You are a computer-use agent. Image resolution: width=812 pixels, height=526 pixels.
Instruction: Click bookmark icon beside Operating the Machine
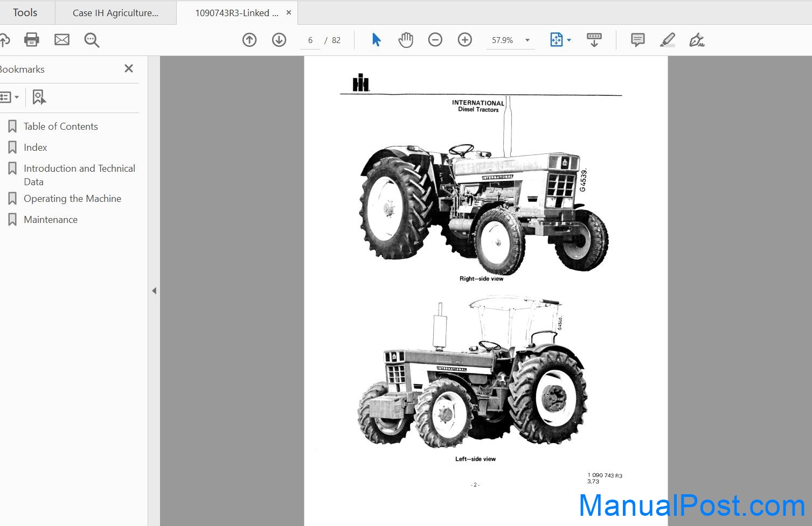[x=12, y=199]
